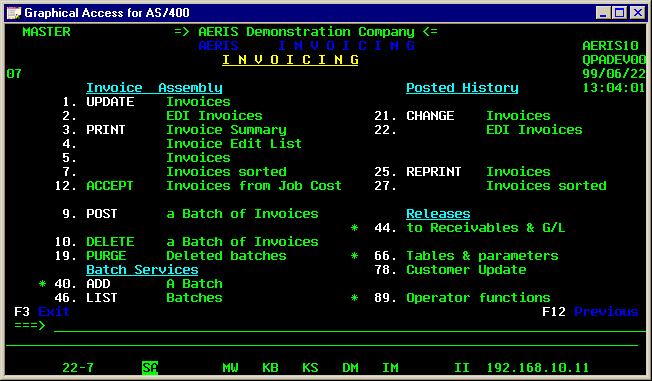The height and width of the screenshot is (381, 652).
Task: Select option 40 ADD A Batch
Action: [x=138, y=284]
